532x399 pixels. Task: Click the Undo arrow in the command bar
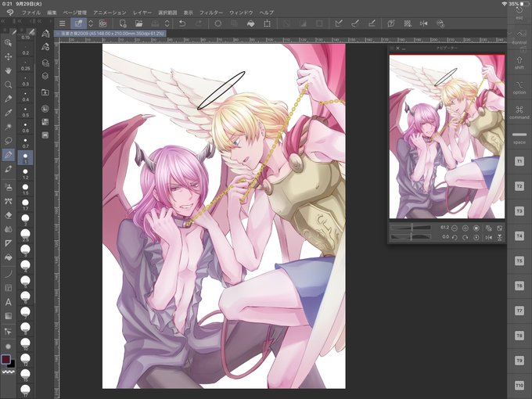(182, 23)
